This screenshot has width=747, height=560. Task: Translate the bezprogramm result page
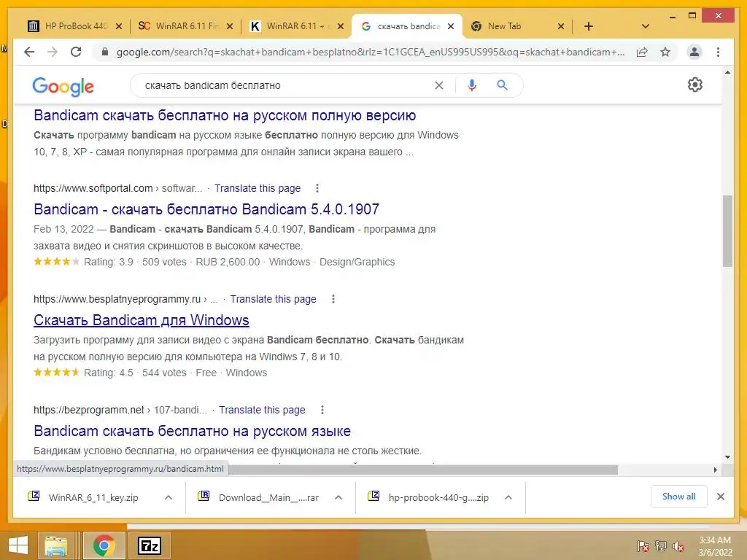(x=262, y=410)
